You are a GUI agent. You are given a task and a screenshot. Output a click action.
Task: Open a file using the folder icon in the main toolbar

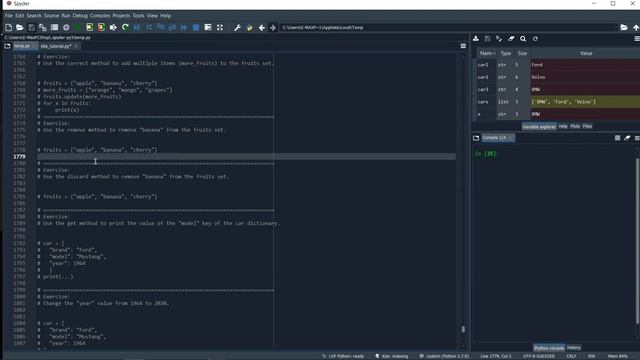pos(20,27)
